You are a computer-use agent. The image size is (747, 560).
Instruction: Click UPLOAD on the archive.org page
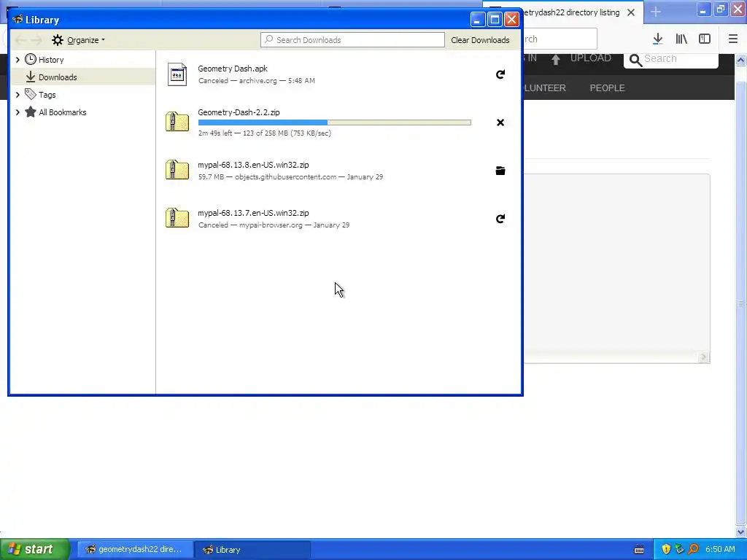591,58
